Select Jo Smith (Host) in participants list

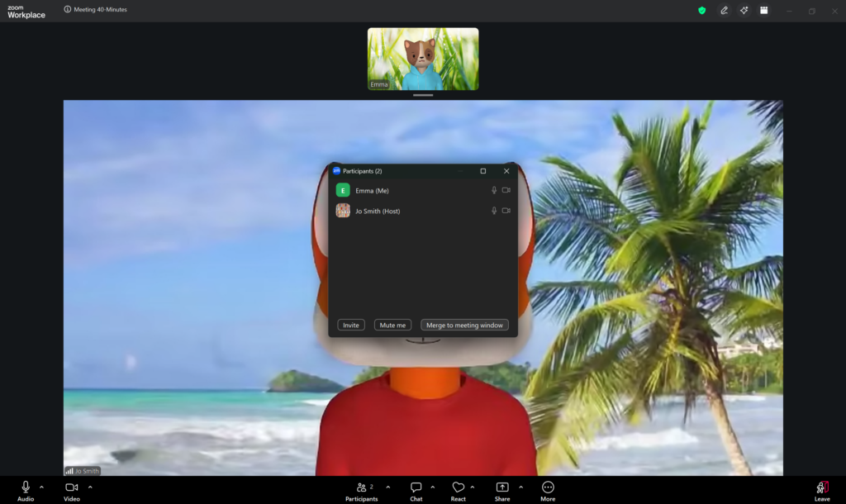[x=423, y=211]
